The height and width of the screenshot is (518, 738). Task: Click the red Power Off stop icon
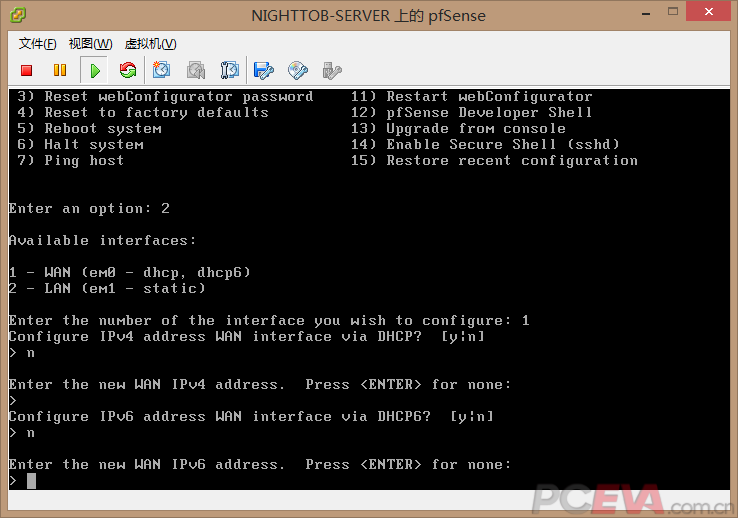coord(27,70)
